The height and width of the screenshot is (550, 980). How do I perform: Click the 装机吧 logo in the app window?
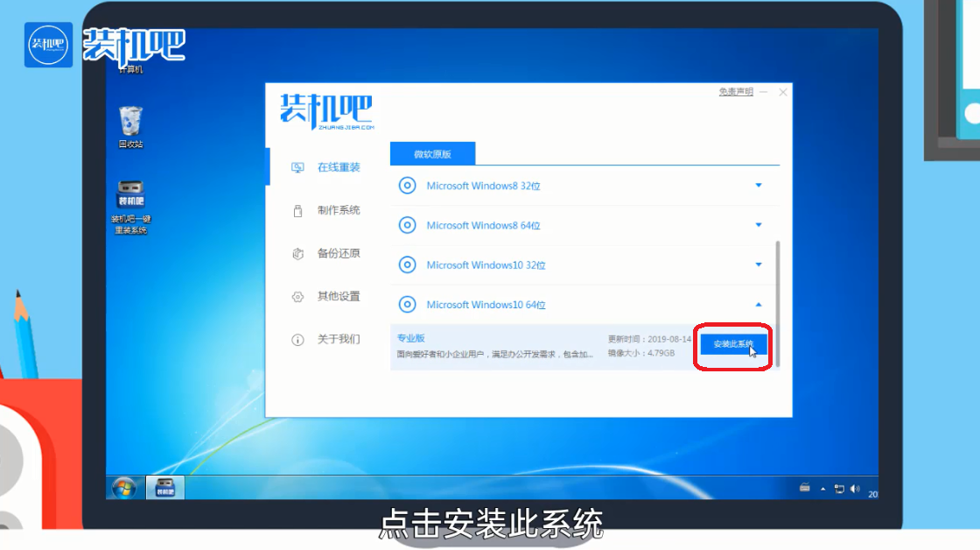tap(326, 112)
